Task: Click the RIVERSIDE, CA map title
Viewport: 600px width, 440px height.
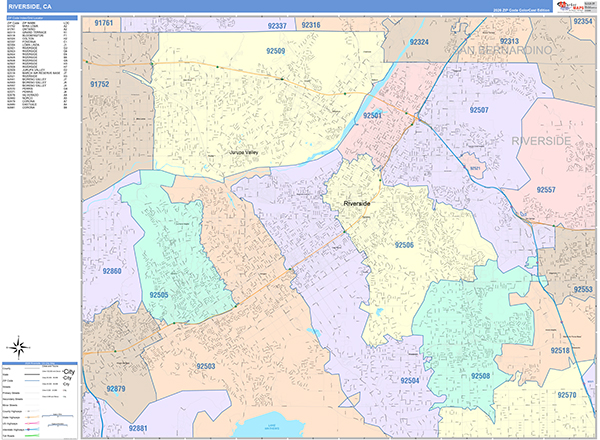Action: click(30, 7)
